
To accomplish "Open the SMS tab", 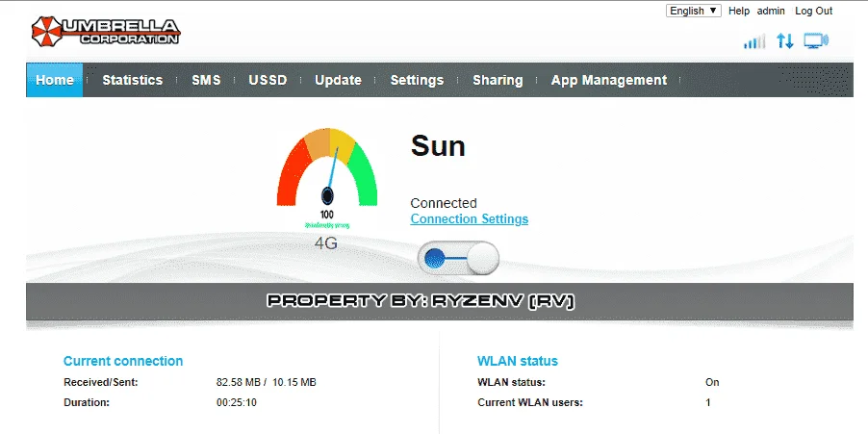I will pos(206,80).
